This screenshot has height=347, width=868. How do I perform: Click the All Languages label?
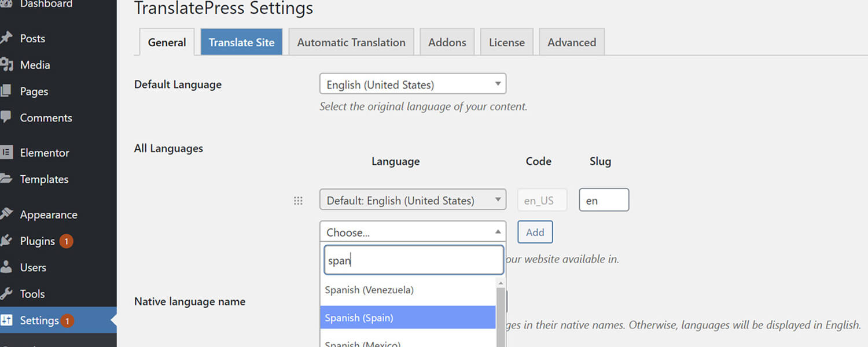168,149
